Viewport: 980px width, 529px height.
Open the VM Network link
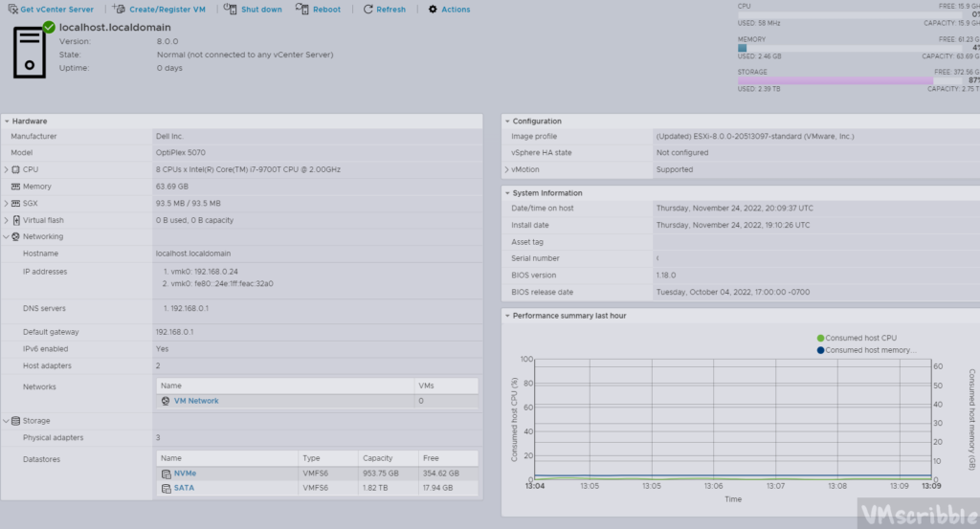pyautogui.click(x=196, y=401)
